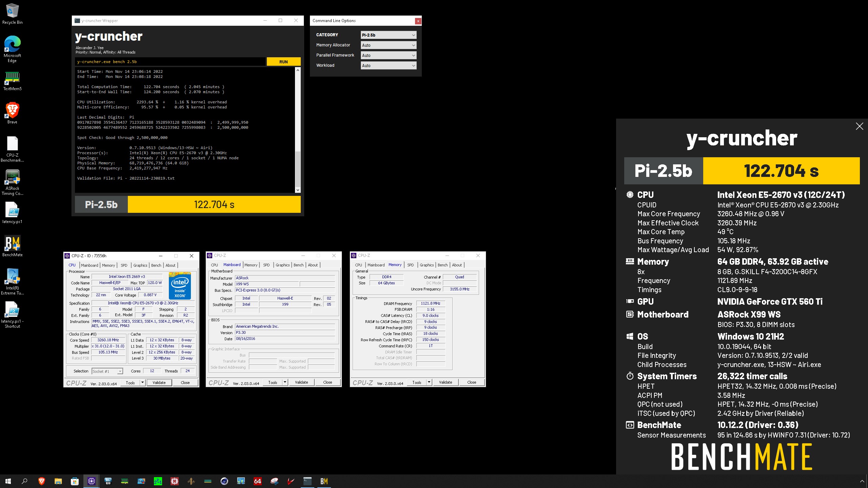Click 'Validation File: Pi - 20221114-230819.txt' line
The height and width of the screenshot is (488, 868).
click(x=126, y=178)
